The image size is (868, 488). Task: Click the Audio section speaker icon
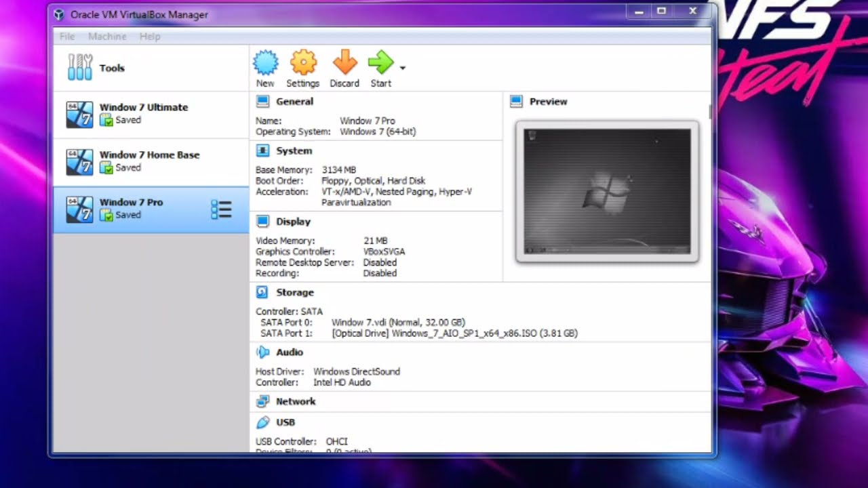pyautogui.click(x=262, y=352)
